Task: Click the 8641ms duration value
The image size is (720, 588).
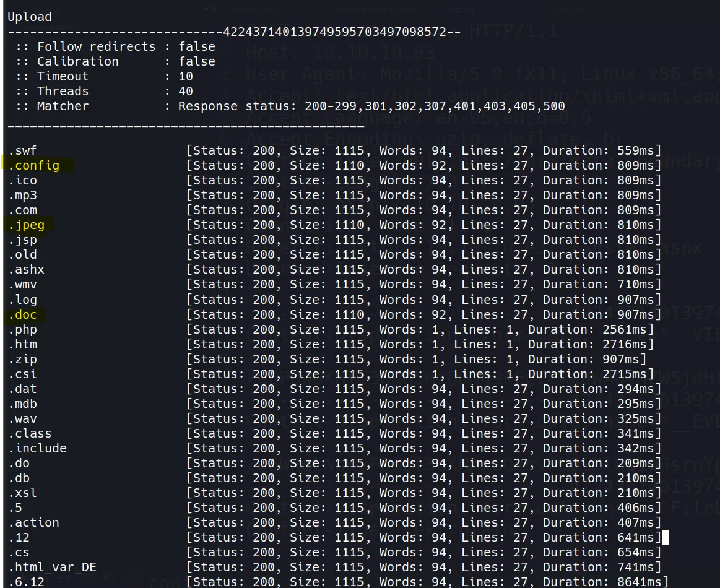Action: (x=639, y=582)
